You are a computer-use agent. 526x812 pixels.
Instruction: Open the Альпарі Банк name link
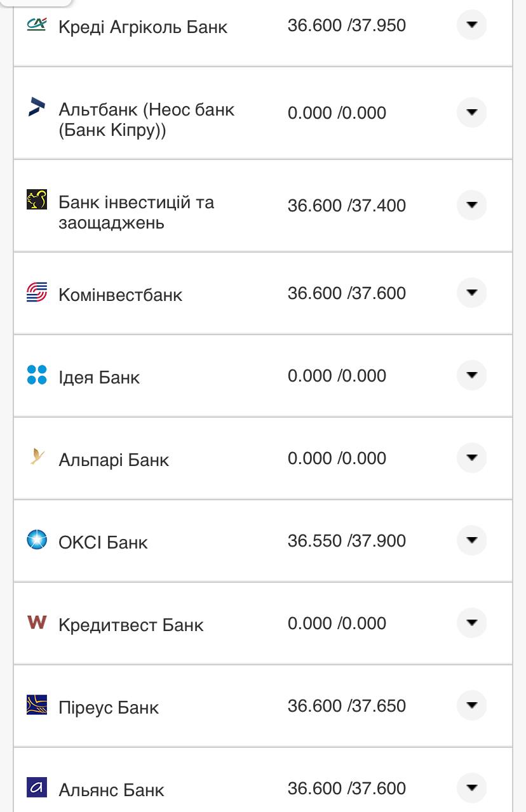[x=114, y=460]
